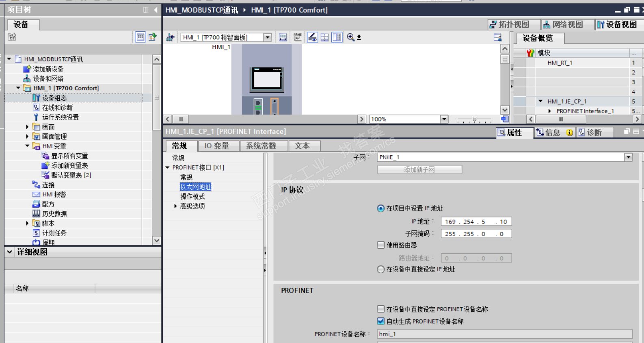Click the window icon at top right of device canvas
This screenshot has height=343, width=644.
[x=497, y=38]
